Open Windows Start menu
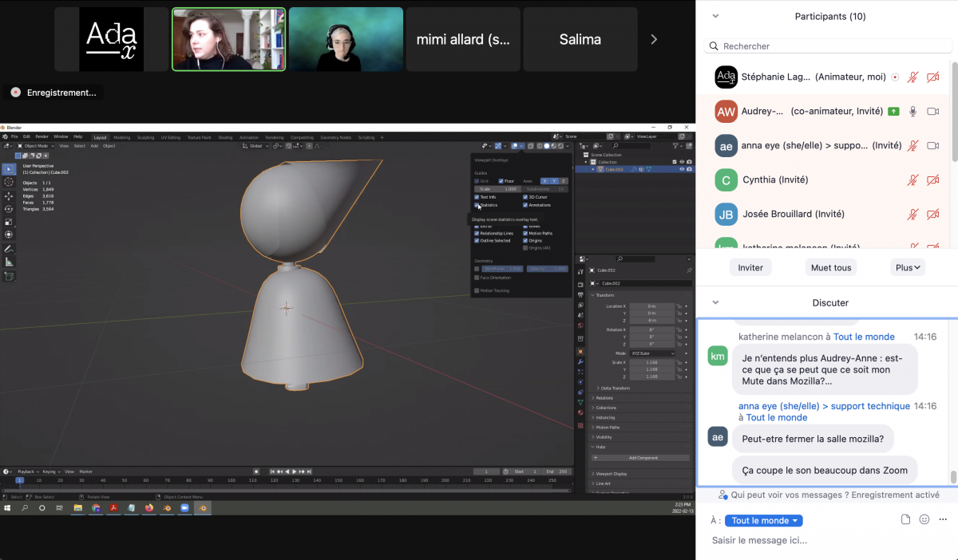Image resolution: width=958 pixels, height=560 pixels. [8, 507]
